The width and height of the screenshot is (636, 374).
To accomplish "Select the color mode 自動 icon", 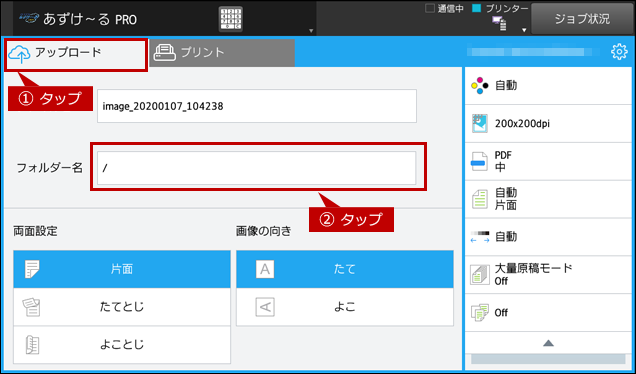I will [x=479, y=86].
